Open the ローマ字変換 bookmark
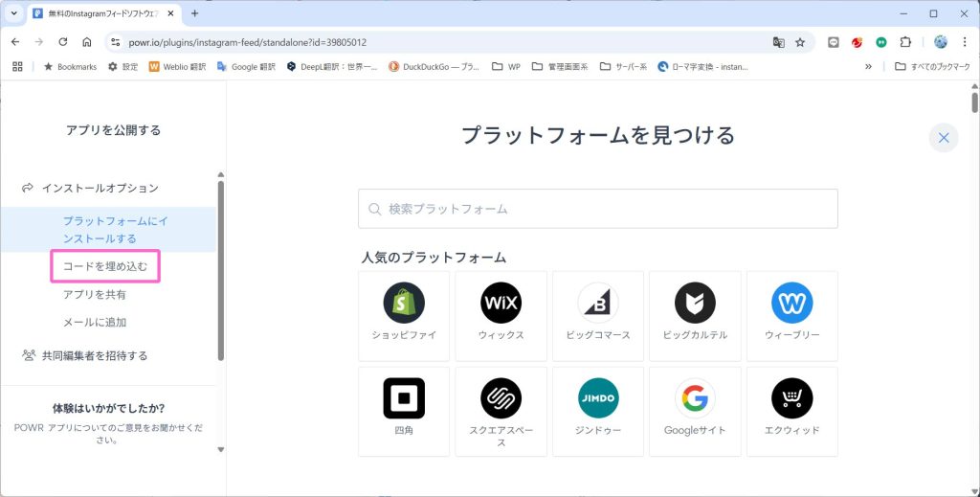This screenshot has width=980, height=497. click(703, 66)
